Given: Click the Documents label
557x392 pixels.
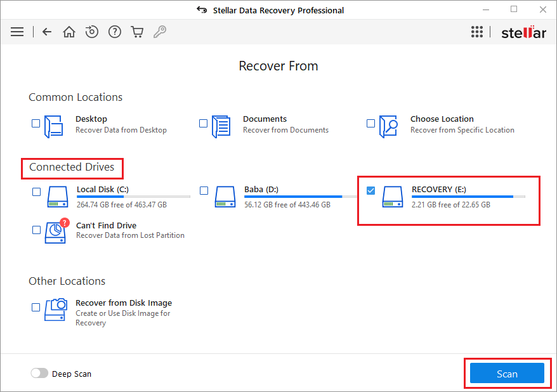Looking at the screenshot, I should 265,119.
